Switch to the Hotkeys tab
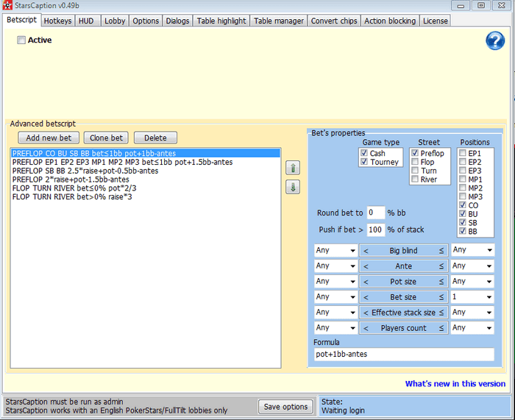This screenshot has width=515, height=420. [57, 21]
